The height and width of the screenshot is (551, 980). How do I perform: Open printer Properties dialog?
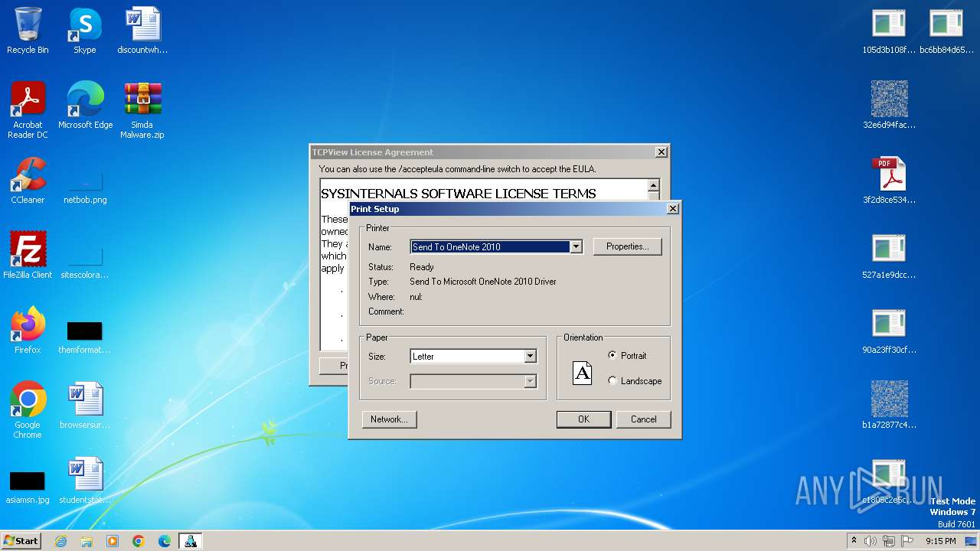click(x=627, y=246)
